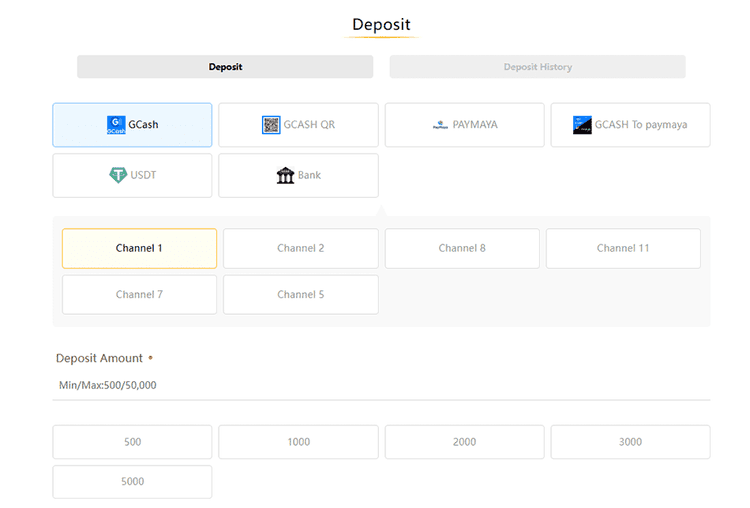Choose the 1000 preset amount

click(298, 442)
